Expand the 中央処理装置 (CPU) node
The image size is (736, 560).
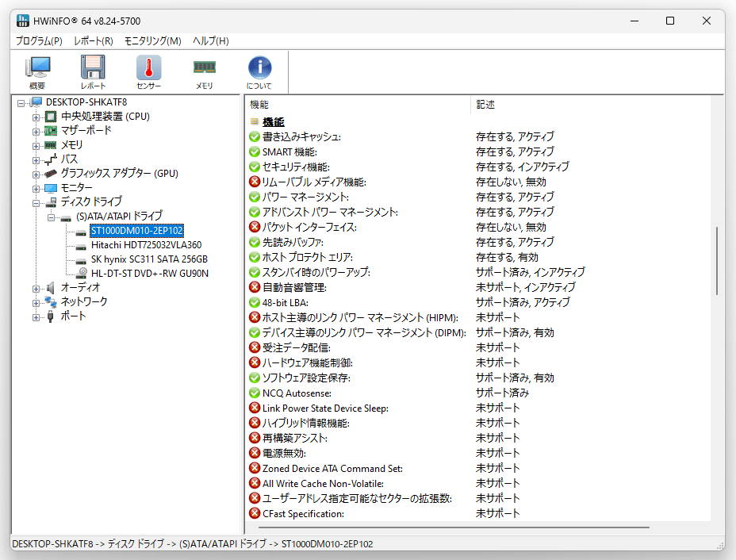pos(36,117)
